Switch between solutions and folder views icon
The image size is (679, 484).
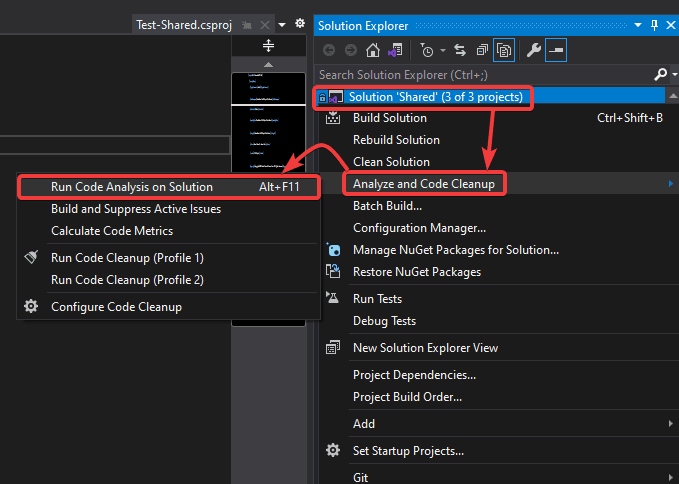click(395, 51)
